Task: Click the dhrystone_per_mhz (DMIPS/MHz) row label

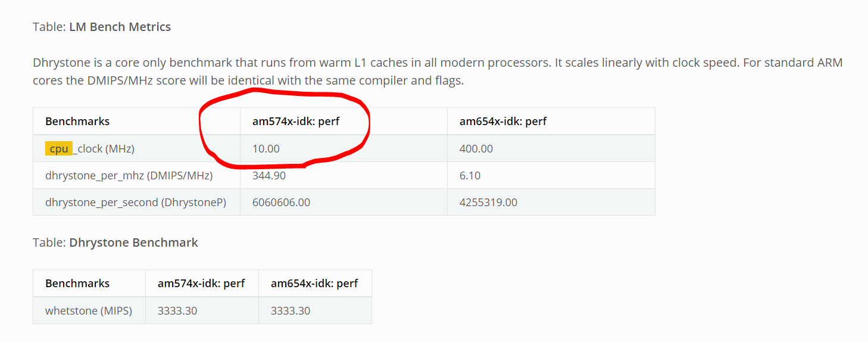Action: pyautogui.click(x=129, y=176)
